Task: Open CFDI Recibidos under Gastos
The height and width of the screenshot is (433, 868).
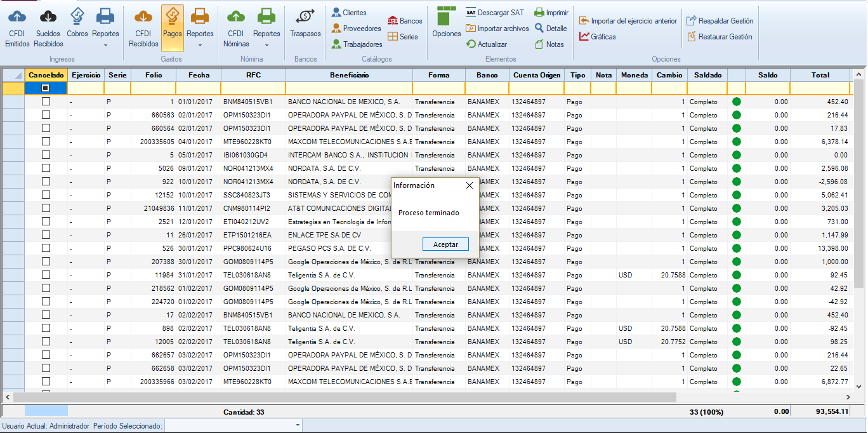Action: pyautogui.click(x=143, y=18)
